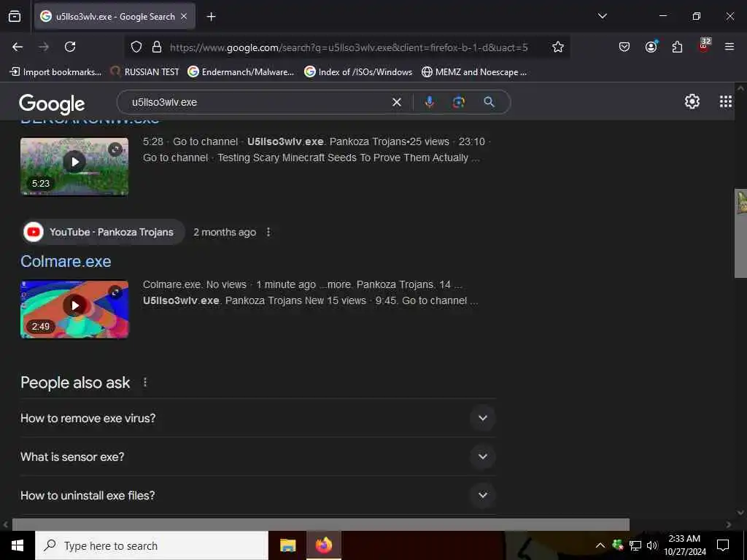
Task: Select the u5llso3wlv.exe Google Search tab
Action: 115,16
